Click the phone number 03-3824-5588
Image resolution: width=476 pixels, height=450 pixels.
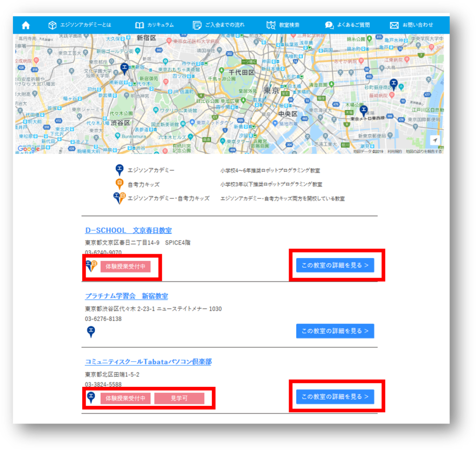point(103,384)
